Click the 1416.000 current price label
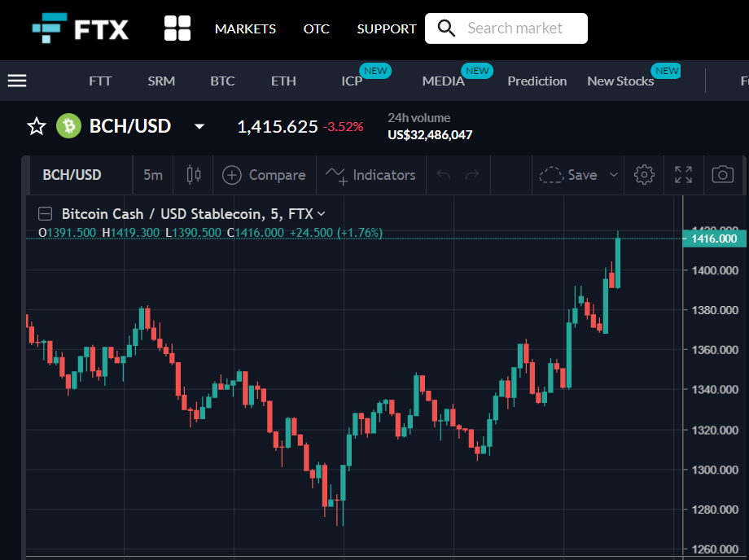 [715, 238]
